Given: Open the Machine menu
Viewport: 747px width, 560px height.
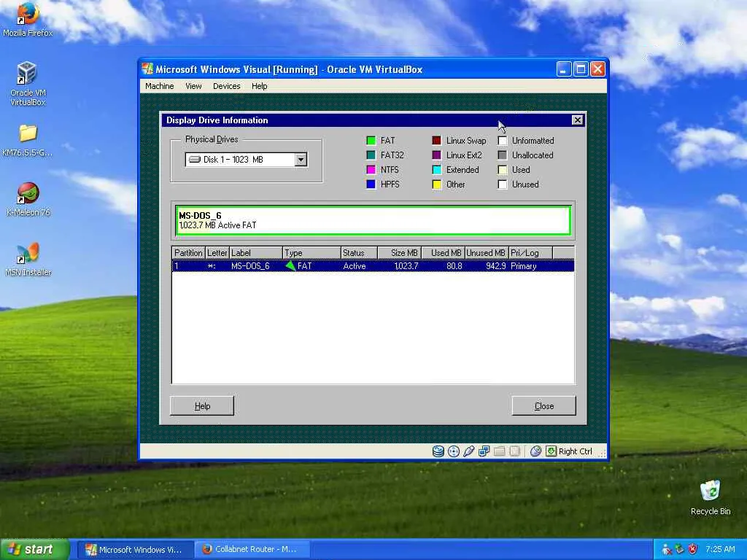Looking at the screenshot, I should [160, 86].
